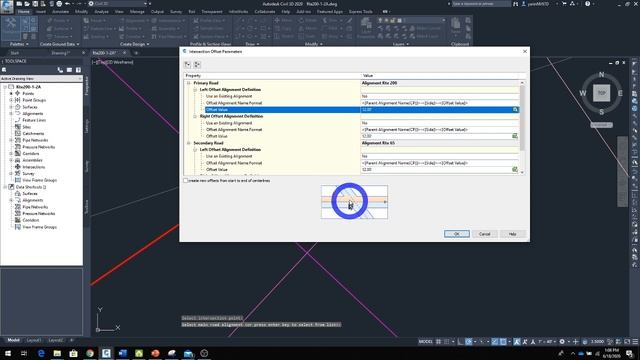640x360 pixels.
Task: Click the annotation scale value in status bar
Action: [545, 342]
